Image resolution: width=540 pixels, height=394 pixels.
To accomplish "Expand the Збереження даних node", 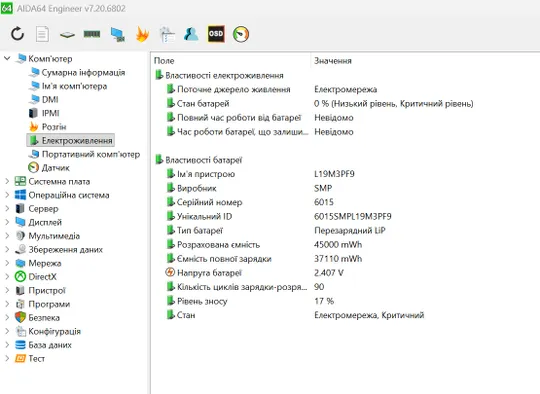I will pyautogui.click(x=7, y=249).
